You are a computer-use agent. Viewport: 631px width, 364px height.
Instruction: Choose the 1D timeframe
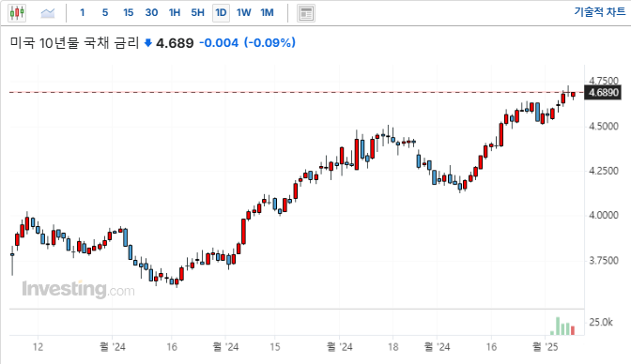point(221,13)
